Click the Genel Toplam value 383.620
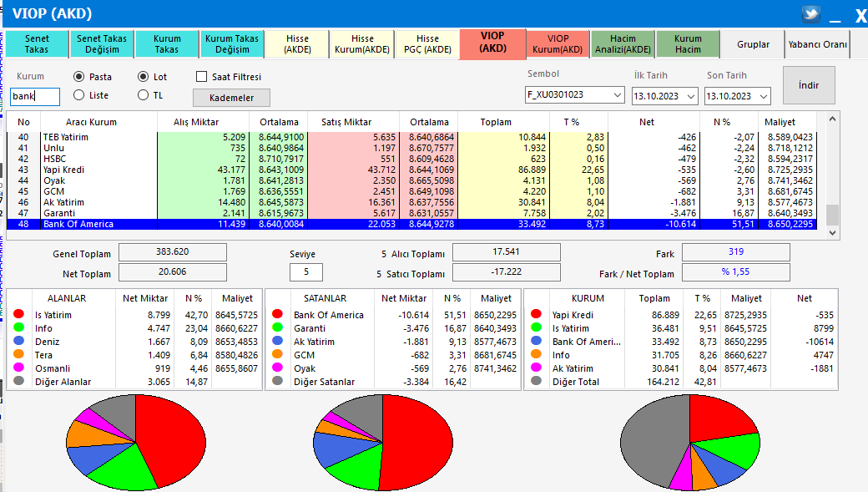The height and width of the screenshot is (492, 868). (173, 252)
